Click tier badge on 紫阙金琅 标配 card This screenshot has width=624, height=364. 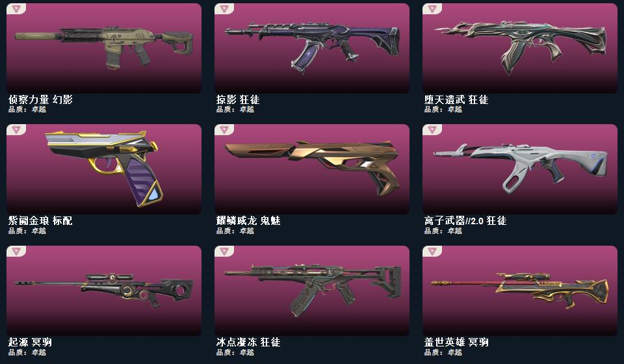click(x=16, y=130)
